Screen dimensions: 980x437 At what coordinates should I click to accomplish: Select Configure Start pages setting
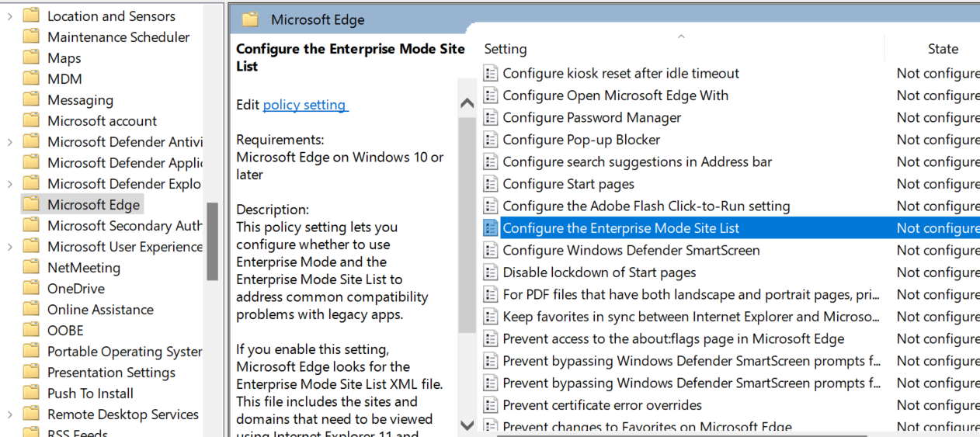pos(568,184)
